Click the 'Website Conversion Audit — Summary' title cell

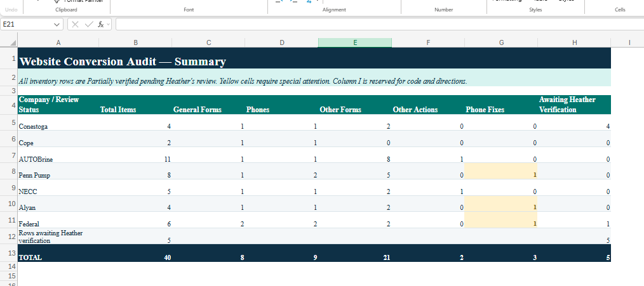314,58
